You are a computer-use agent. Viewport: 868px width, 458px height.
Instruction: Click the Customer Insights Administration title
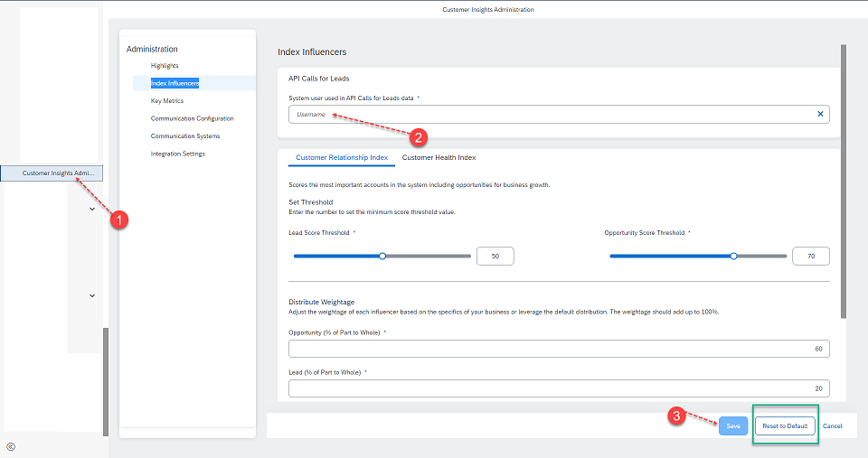pyautogui.click(x=487, y=9)
